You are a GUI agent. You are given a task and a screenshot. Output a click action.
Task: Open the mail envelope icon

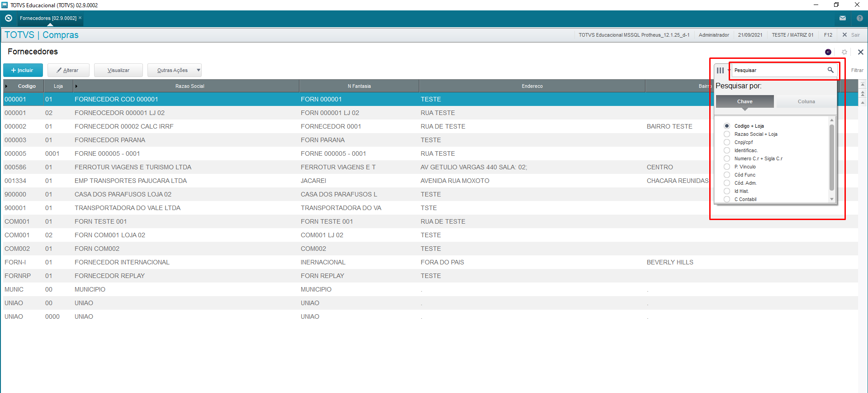843,18
